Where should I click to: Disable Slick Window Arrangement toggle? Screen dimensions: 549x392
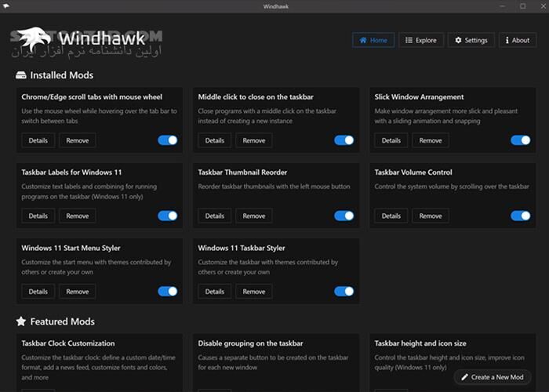click(x=520, y=140)
